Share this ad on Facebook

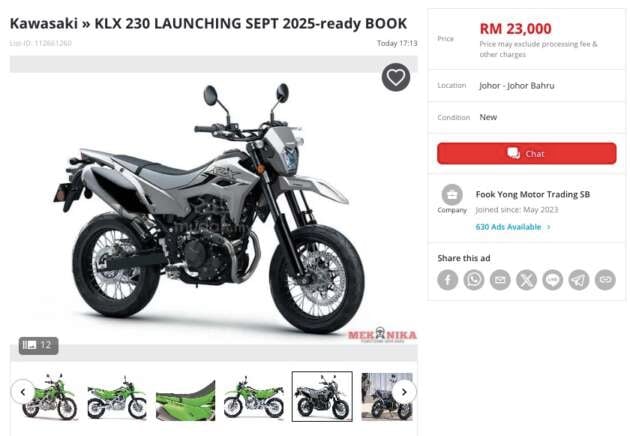coord(447,280)
